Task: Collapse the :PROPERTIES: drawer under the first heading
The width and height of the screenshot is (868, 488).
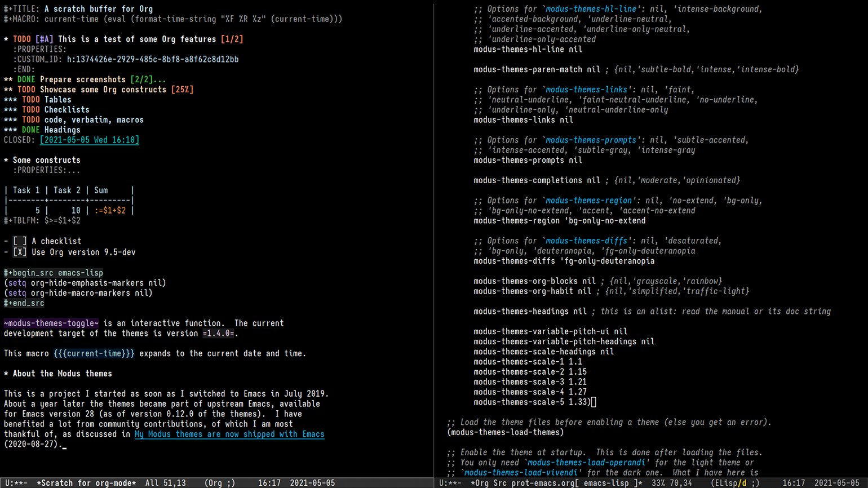Action: (39, 49)
